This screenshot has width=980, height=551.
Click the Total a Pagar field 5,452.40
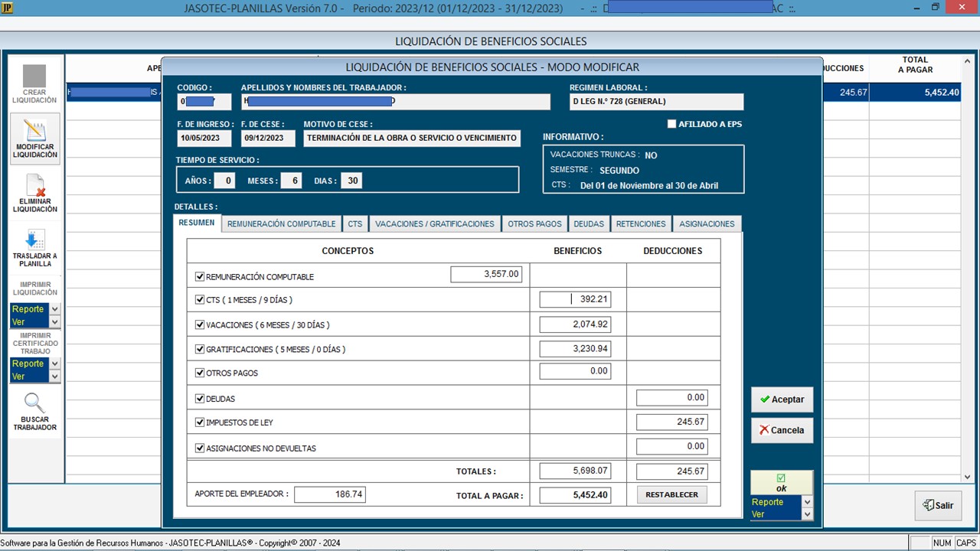pyautogui.click(x=575, y=495)
